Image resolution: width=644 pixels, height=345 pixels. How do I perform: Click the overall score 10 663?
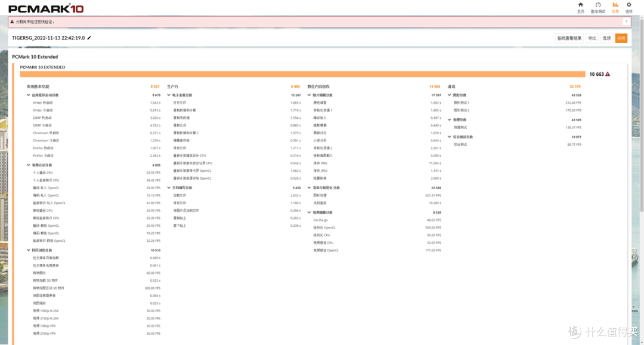[596, 74]
